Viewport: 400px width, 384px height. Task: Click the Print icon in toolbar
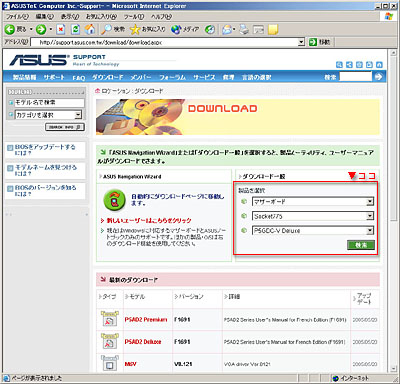click(x=244, y=30)
